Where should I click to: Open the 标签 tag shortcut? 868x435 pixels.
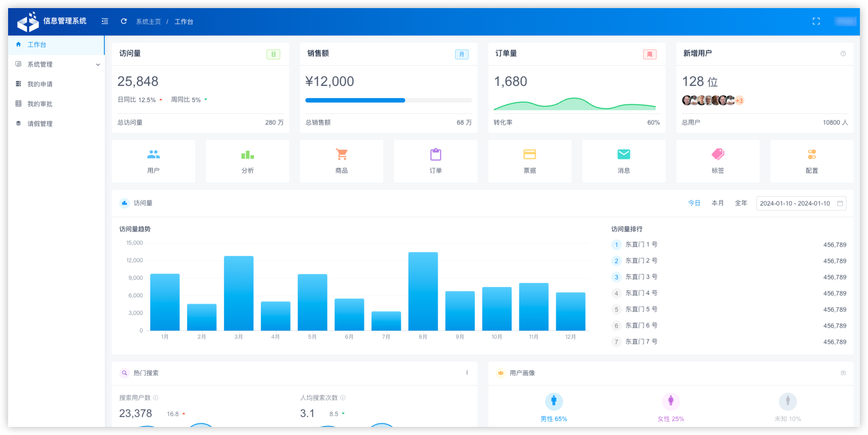(x=717, y=161)
